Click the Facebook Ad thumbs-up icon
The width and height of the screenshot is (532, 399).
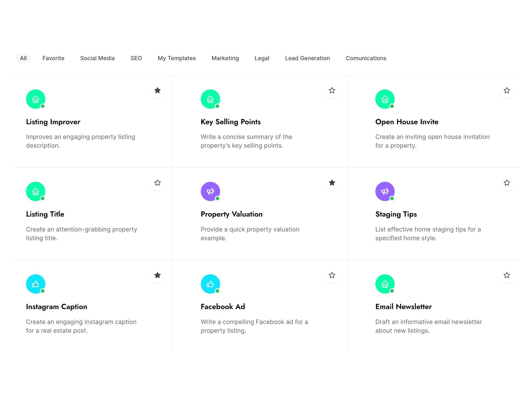(x=210, y=284)
